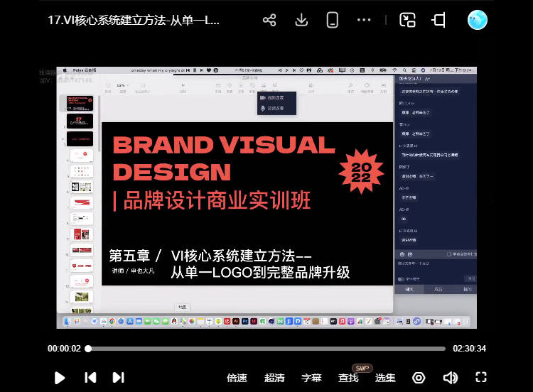Image resolution: width=533 pixels, height=392 pixels.
Task: Share this video via the share icon
Action: 269,20
